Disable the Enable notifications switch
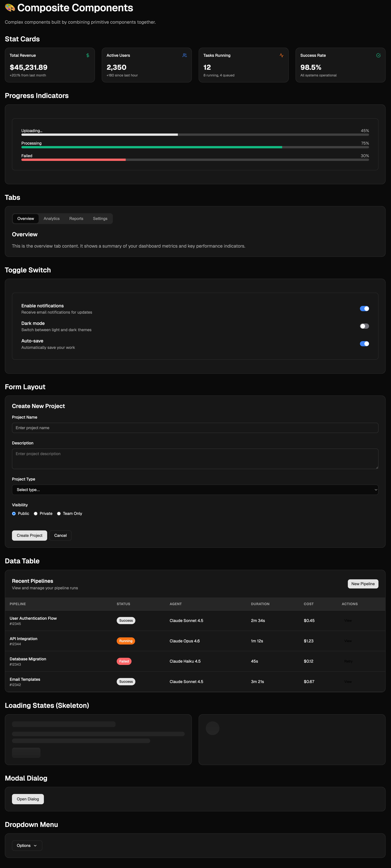Screen dimensions: 391x868 tap(364, 309)
